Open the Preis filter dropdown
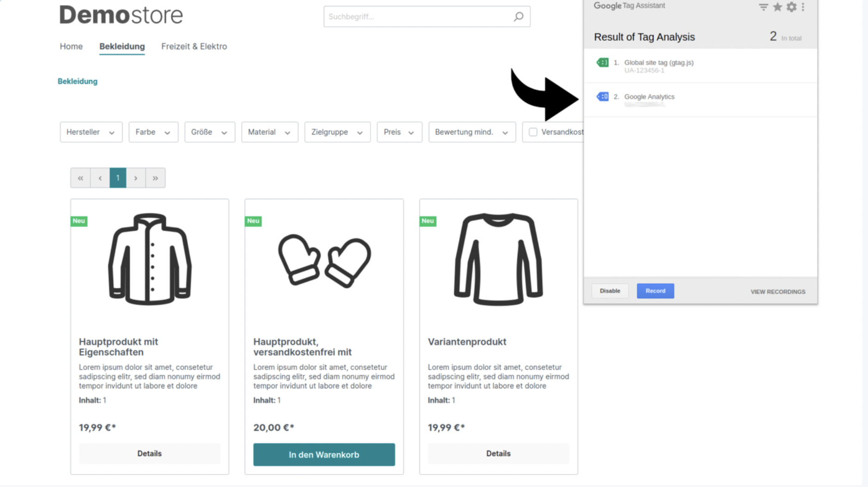This screenshot has width=868, height=487. (399, 132)
